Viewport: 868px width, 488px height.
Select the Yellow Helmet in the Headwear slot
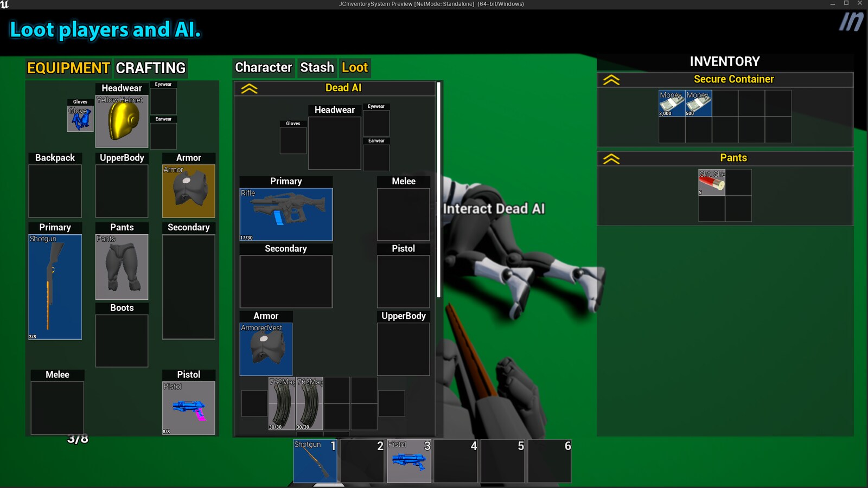pyautogui.click(x=122, y=119)
